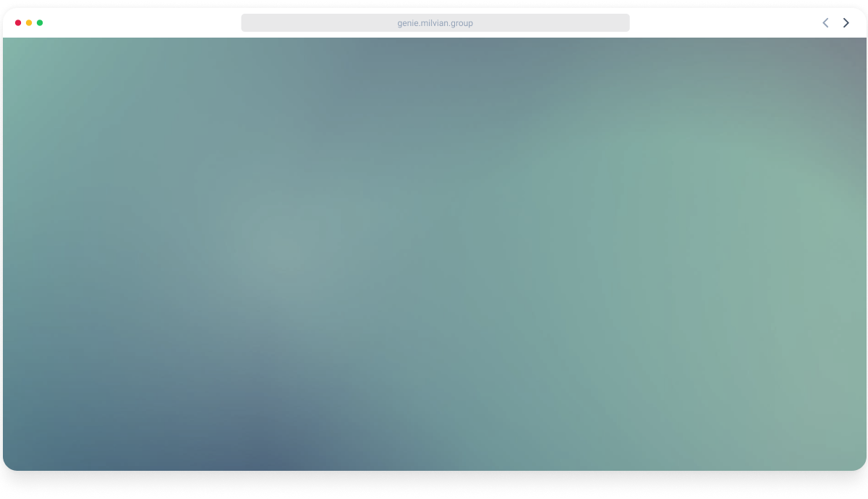The width and height of the screenshot is (868, 499).
Task: Minimize the window using the yellow button
Action: tap(29, 23)
